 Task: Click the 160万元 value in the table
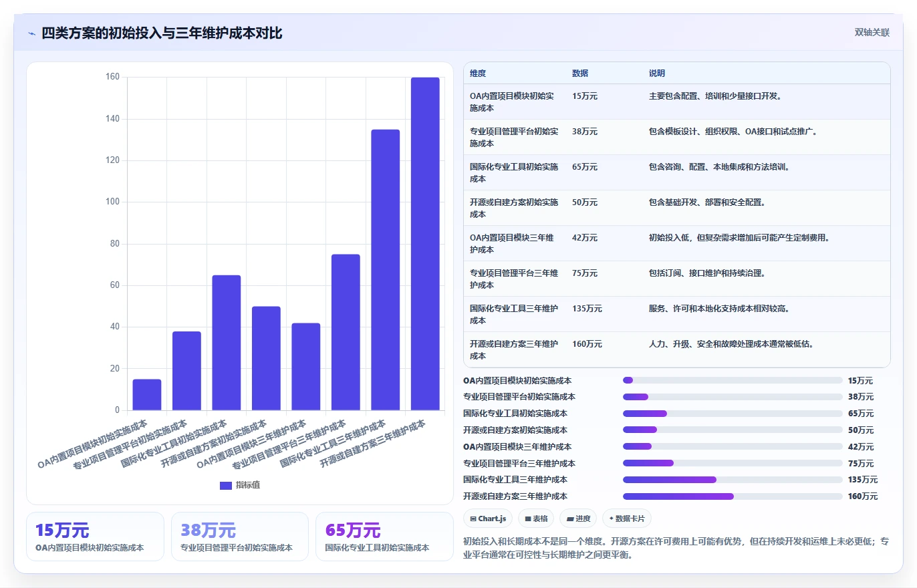(587, 344)
